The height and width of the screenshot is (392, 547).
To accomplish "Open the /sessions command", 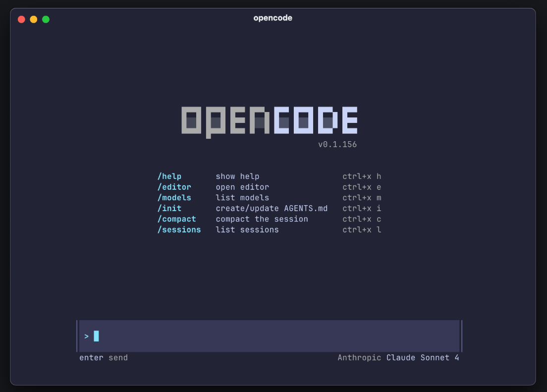I will pyautogui.click(x=179, y=229).
